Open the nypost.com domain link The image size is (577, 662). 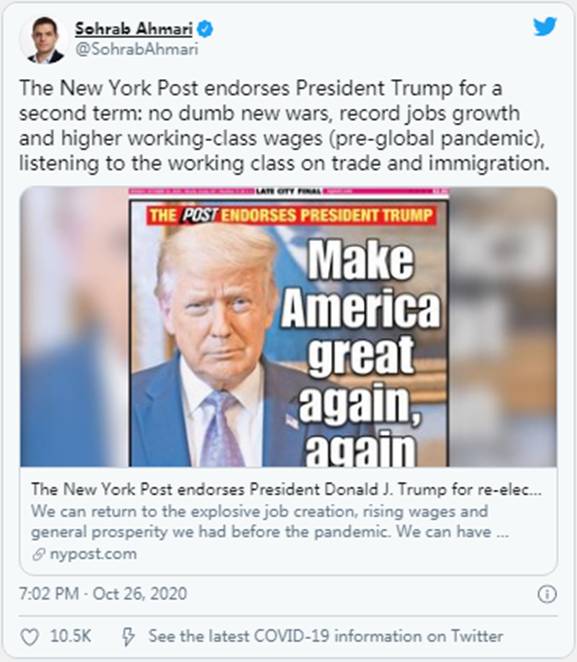click(x=93, y=554)
